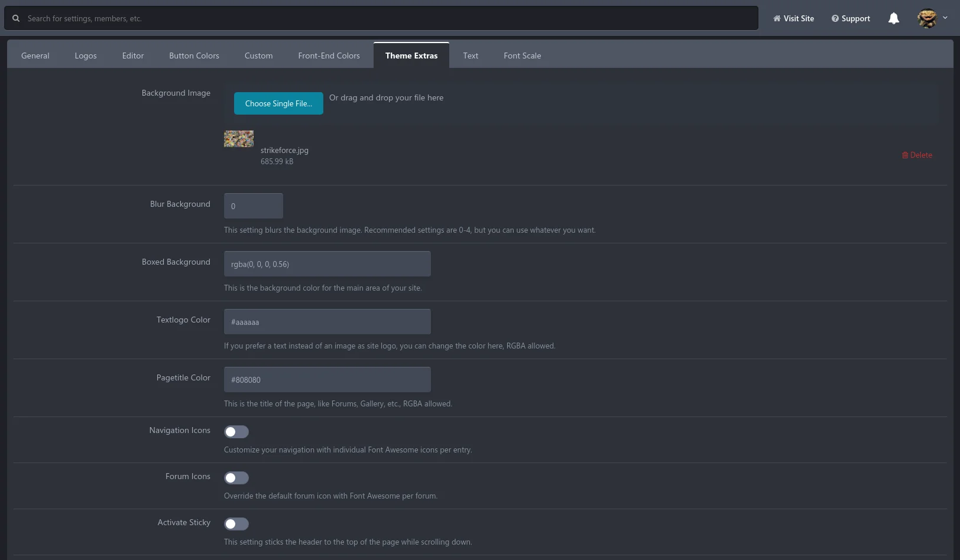
Task: Click the search magnifier icon
Action: tap(16, 18)
